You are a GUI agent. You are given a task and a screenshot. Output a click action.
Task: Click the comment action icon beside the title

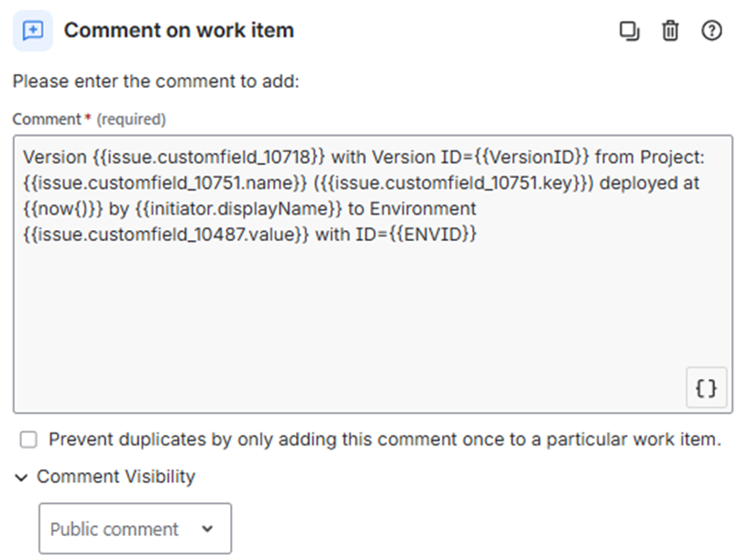(32, 30)
